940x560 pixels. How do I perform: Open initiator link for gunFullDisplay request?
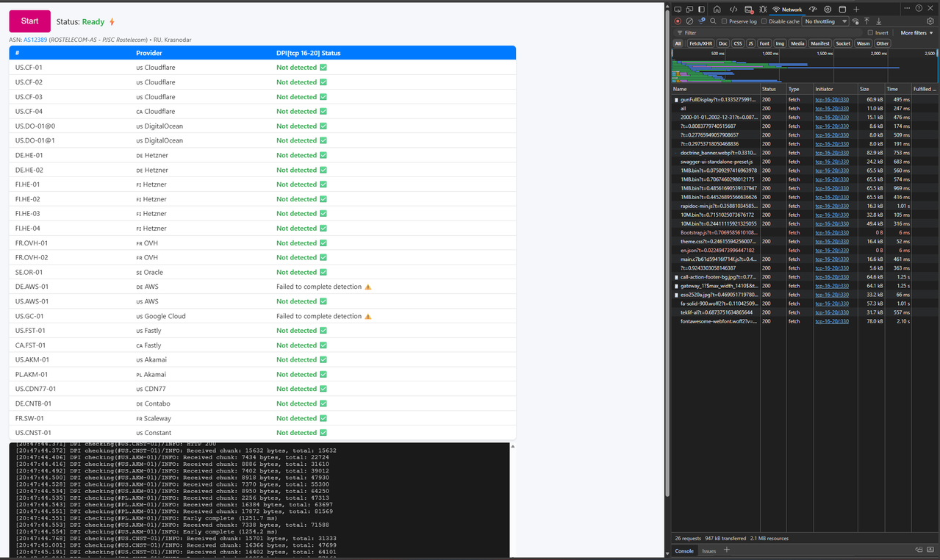[x=832, y=99]
